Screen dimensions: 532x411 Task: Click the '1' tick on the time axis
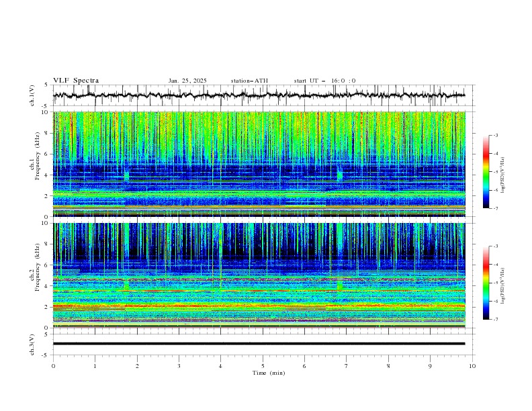point(95,366)
